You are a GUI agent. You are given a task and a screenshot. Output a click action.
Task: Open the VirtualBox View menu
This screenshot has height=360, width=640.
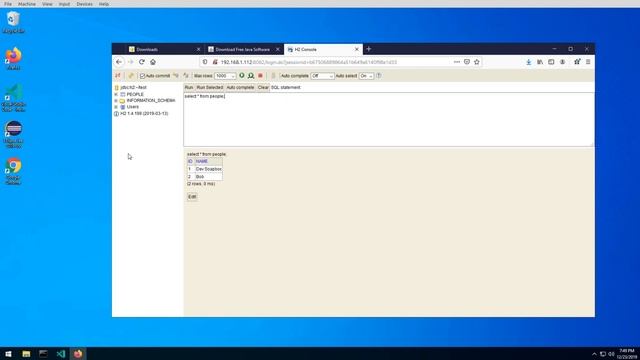pyautogui.click(x=47, y=4)
